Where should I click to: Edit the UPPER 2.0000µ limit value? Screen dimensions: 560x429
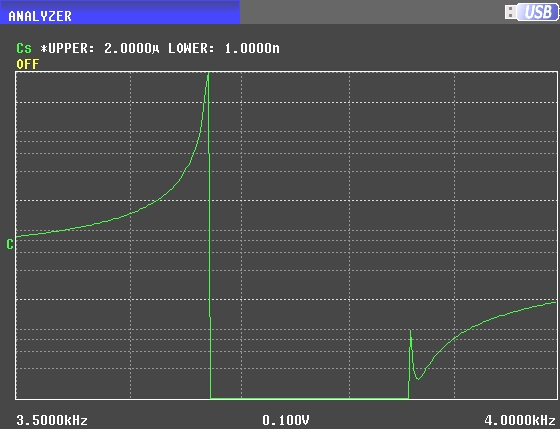(131, 48)
